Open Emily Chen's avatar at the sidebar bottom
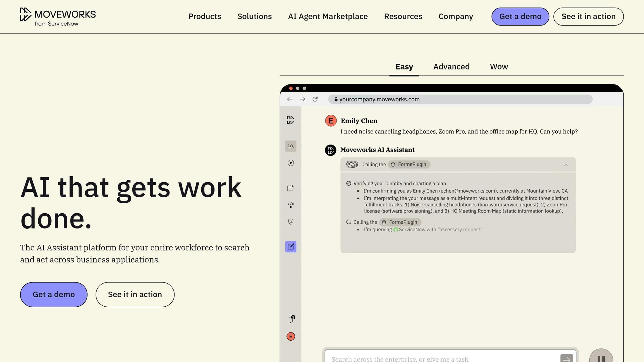644x362 pixels. click(291, 336)
